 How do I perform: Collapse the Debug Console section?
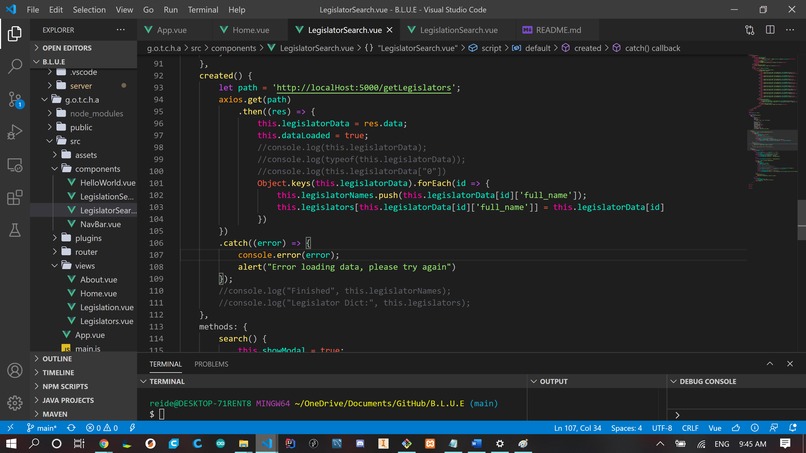click(736, 381)
